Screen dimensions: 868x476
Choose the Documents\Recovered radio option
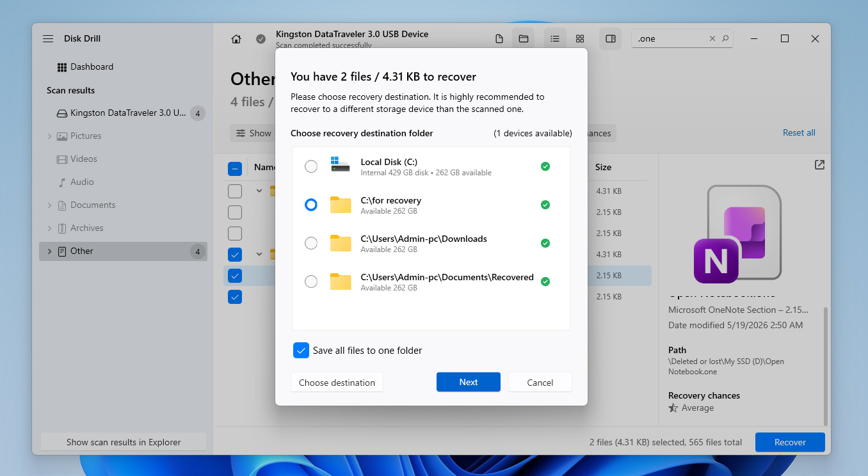pos(311,282)
